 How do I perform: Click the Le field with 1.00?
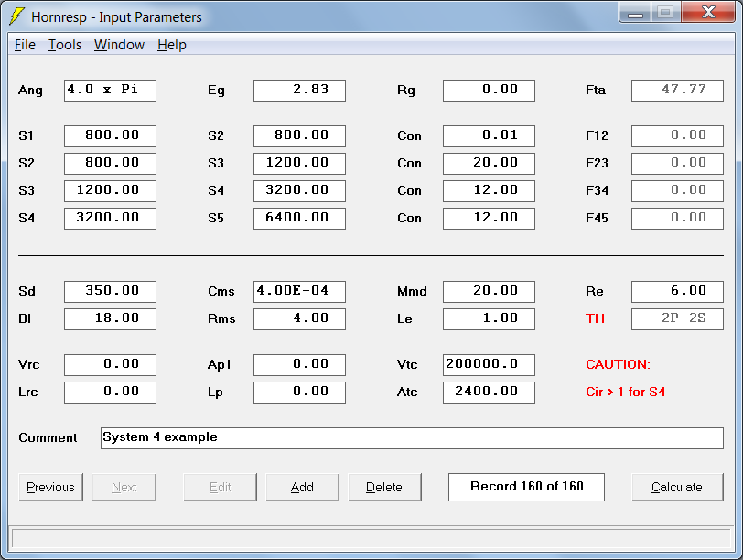tap(489, 318)
